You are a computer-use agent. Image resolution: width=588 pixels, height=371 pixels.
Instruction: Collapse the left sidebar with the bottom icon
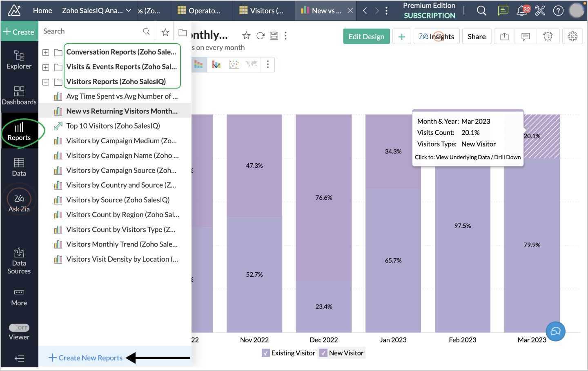click(x=19, y=359)
